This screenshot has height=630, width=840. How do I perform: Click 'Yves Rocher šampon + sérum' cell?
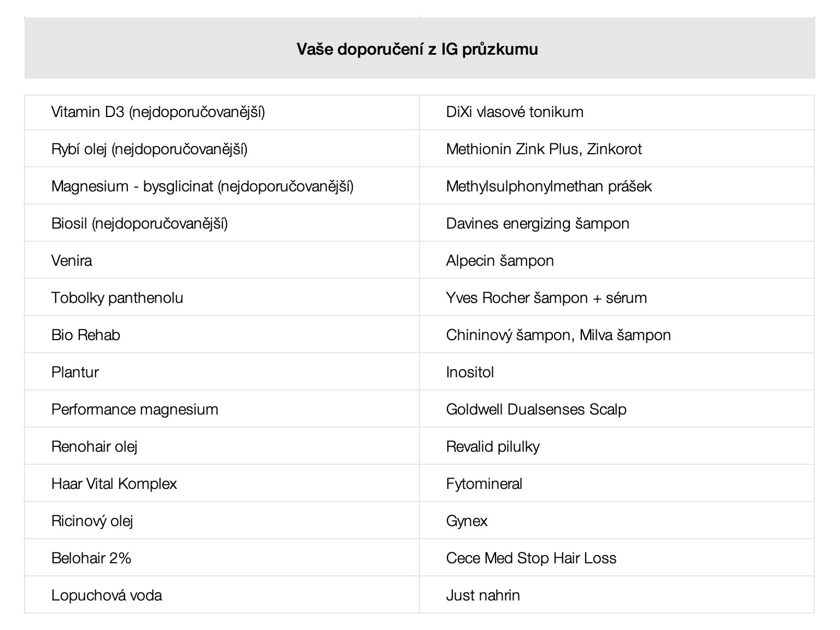546,298
